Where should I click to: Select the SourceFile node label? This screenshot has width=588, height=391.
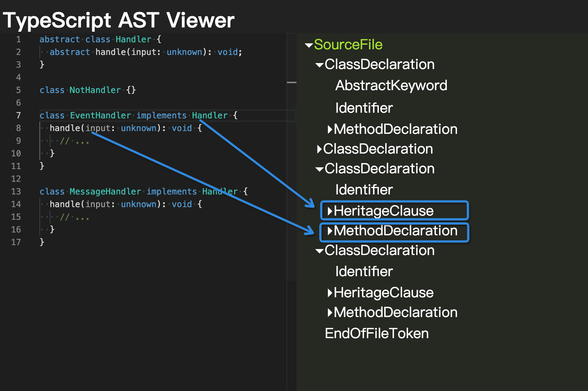tap(348, 45)
